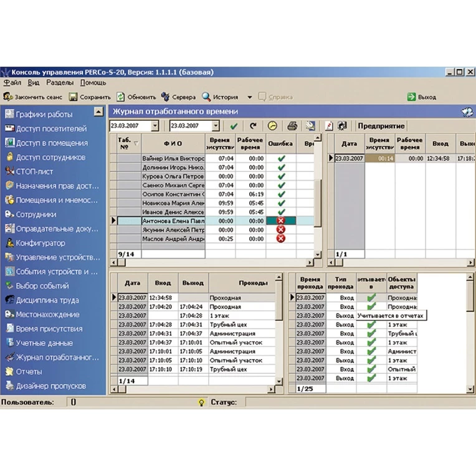Click the employee table vertical scrollbar
This screenshot has height=476, width=476.
318,199
